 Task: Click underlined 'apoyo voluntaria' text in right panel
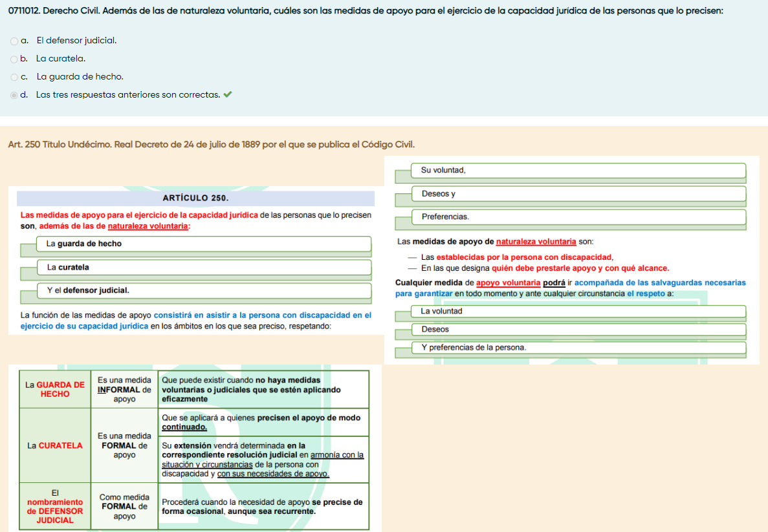[x=508, y=282]
